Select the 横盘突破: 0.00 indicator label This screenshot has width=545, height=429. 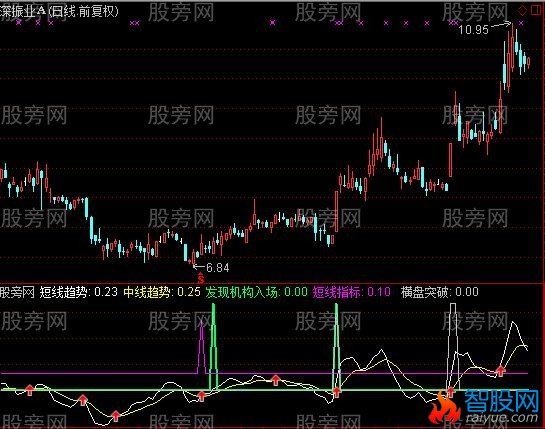click(x=439, y=292)
